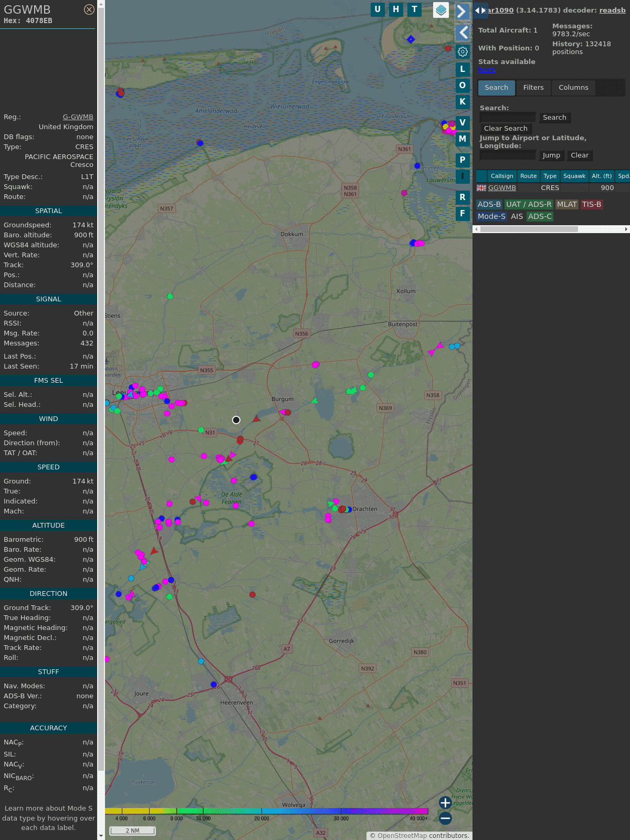Click the sidebar split toggle arrows

tap(480, 10)
